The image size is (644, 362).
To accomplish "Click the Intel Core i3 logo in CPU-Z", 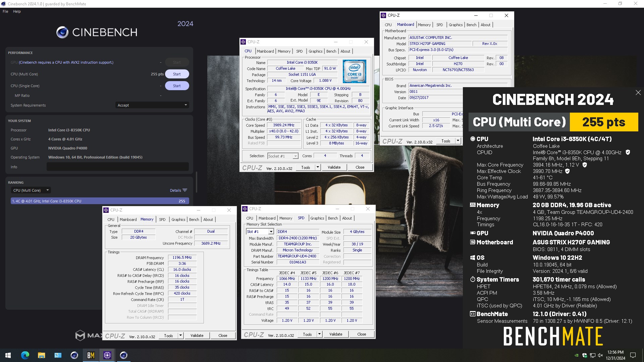I will tap(354, 71).
